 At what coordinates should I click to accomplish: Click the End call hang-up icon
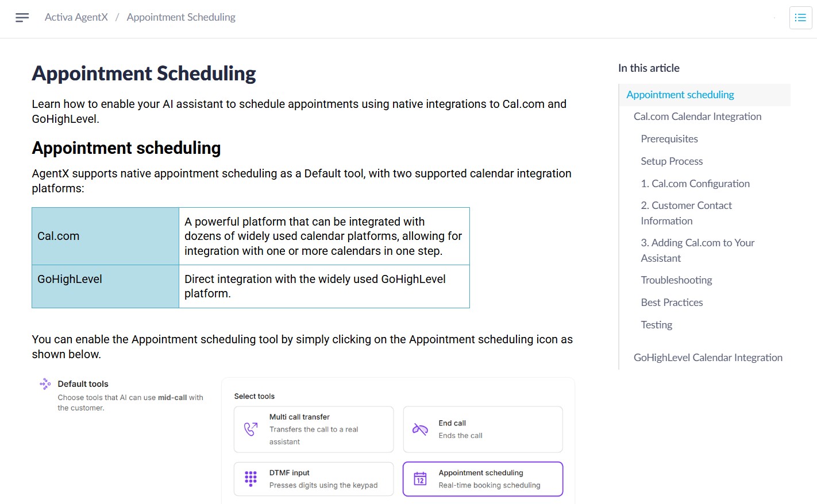[420, 429]
